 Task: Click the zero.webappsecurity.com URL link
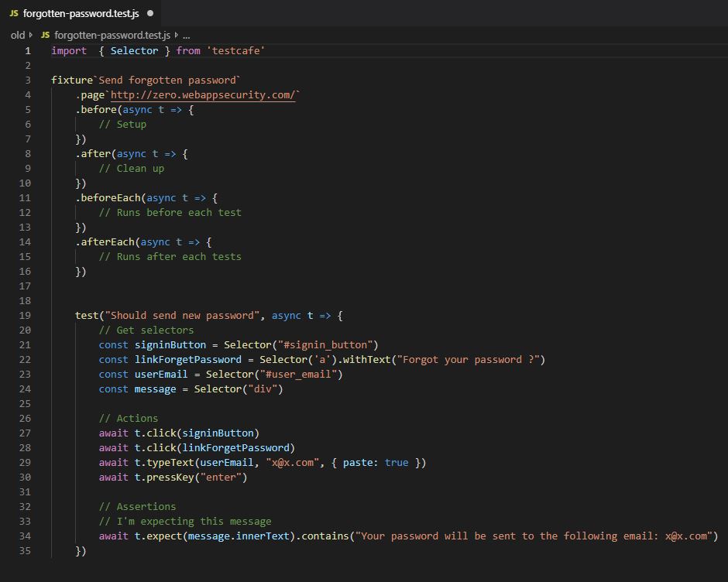(x=202, y=95)
